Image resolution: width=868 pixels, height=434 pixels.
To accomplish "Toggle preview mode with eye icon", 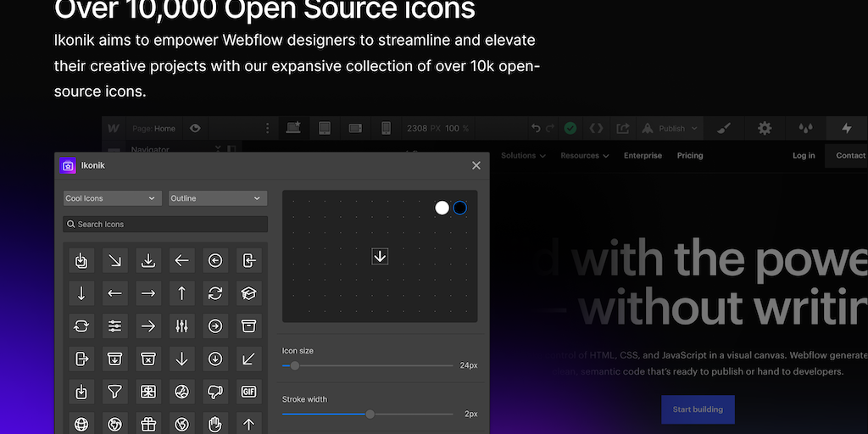I will pos(195,129).
